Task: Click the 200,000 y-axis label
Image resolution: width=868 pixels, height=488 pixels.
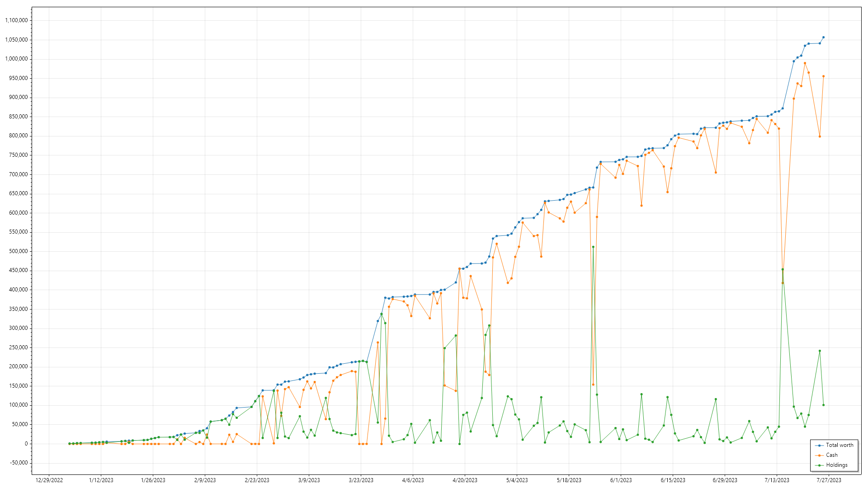Action: pos(18,366)
